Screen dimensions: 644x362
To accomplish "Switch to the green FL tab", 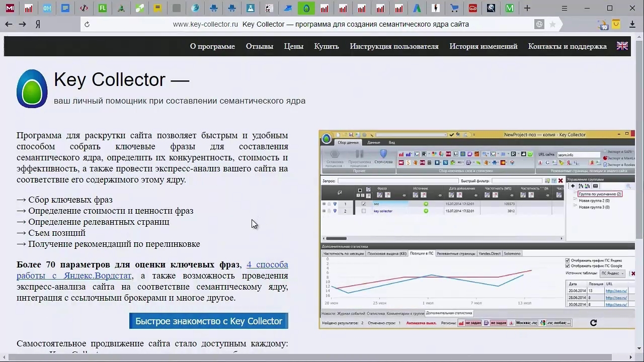I will point(103,8).
